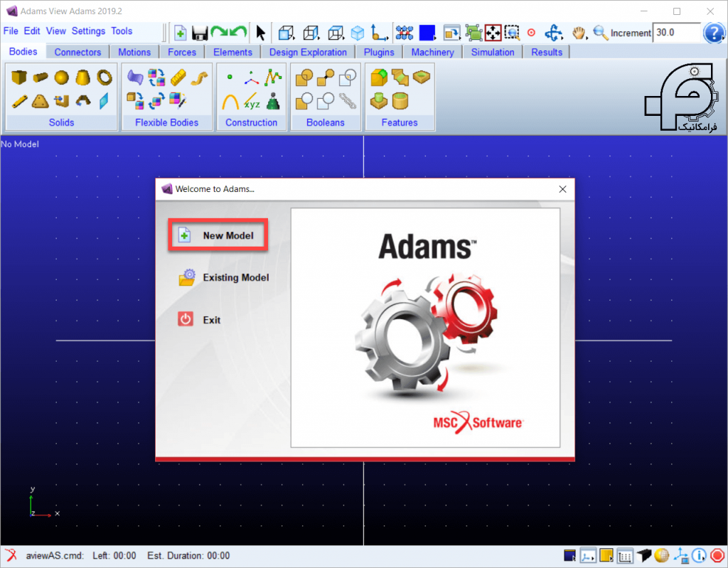Screen dimensions: 728x568
Task: Click the Boolean merge bodies icon
Action: [326, 77]
